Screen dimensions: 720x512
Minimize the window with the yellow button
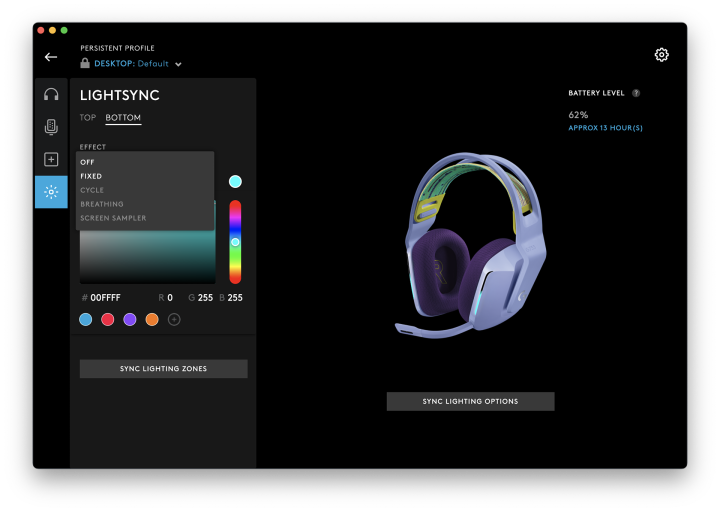pyautogui.click(x=52, y=30)
